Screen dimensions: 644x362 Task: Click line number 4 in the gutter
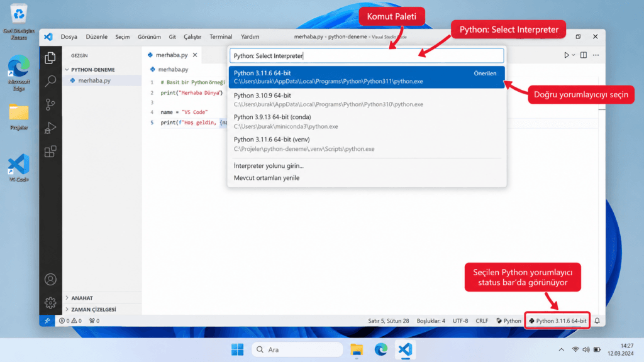pyautogui.click(x=152, y=112)
